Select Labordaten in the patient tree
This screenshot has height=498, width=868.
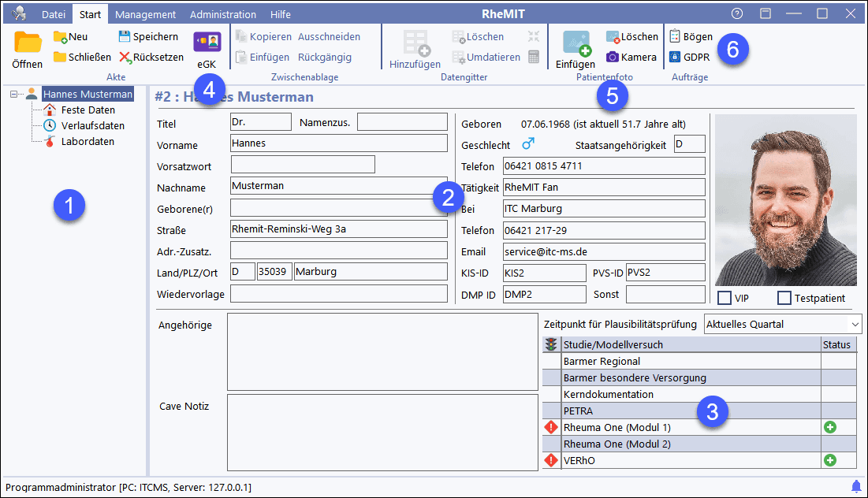(x=87, y=142)
